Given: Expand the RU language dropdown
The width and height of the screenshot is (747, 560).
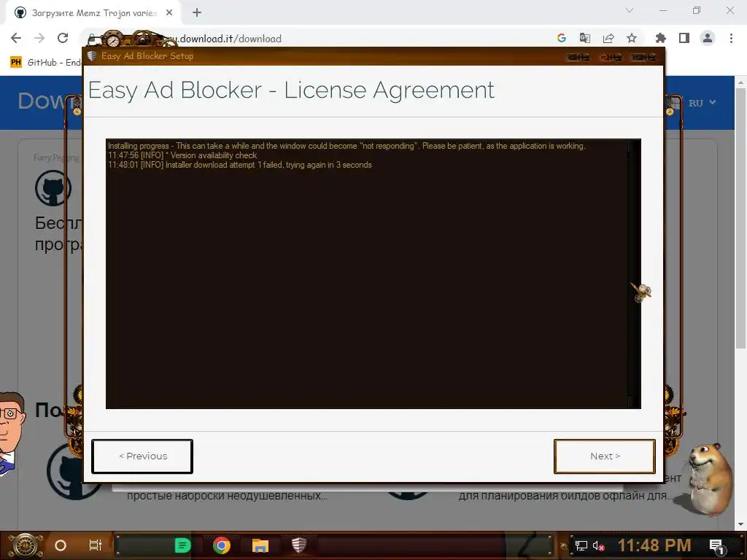Looking at the screenshot, I should coord(703,102).
